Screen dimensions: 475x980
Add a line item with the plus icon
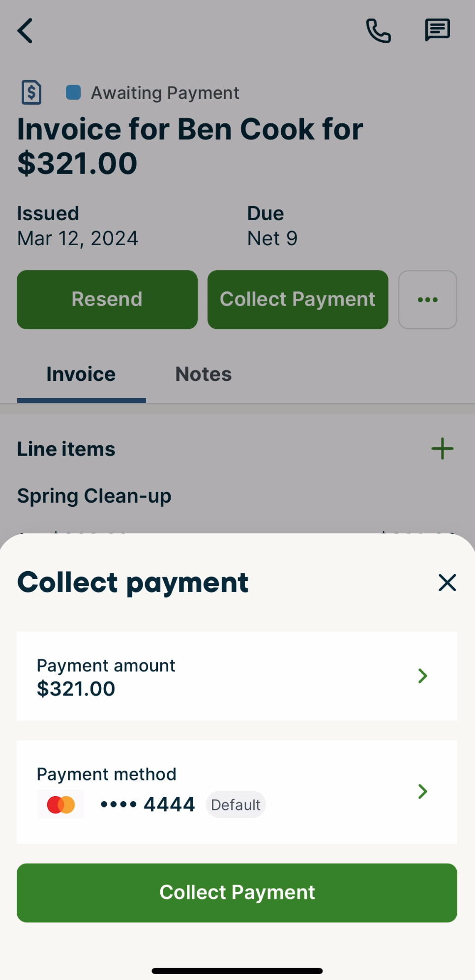click(442, 449)
